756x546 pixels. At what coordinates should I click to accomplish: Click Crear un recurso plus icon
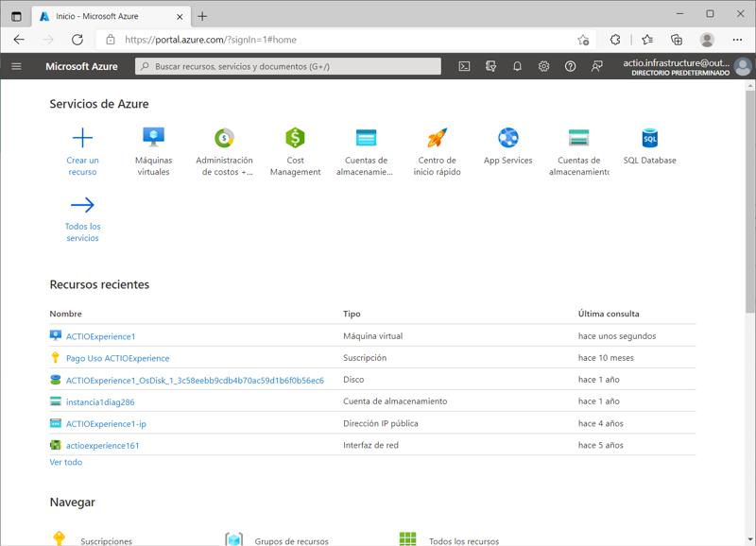pos(82,138)
